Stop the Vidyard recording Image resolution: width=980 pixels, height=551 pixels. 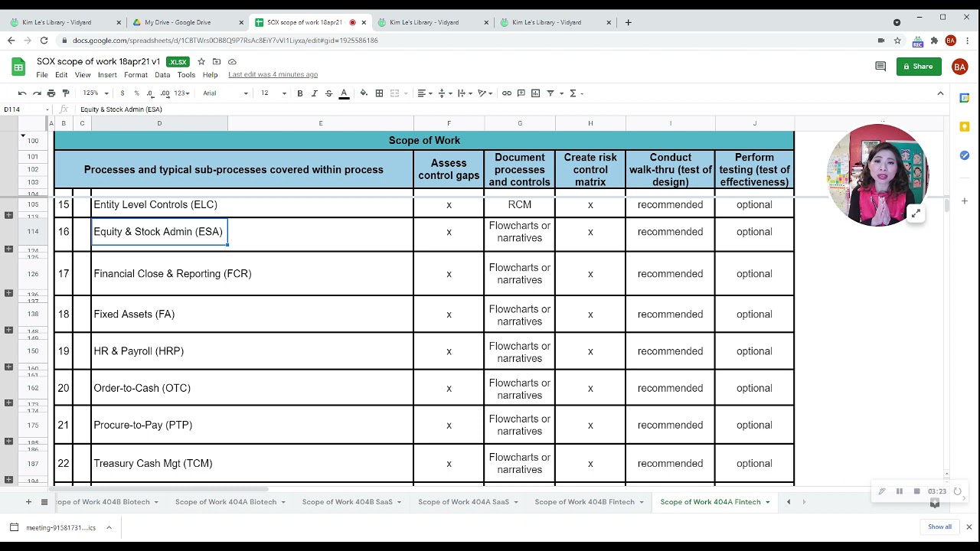[x=916, y=491]
